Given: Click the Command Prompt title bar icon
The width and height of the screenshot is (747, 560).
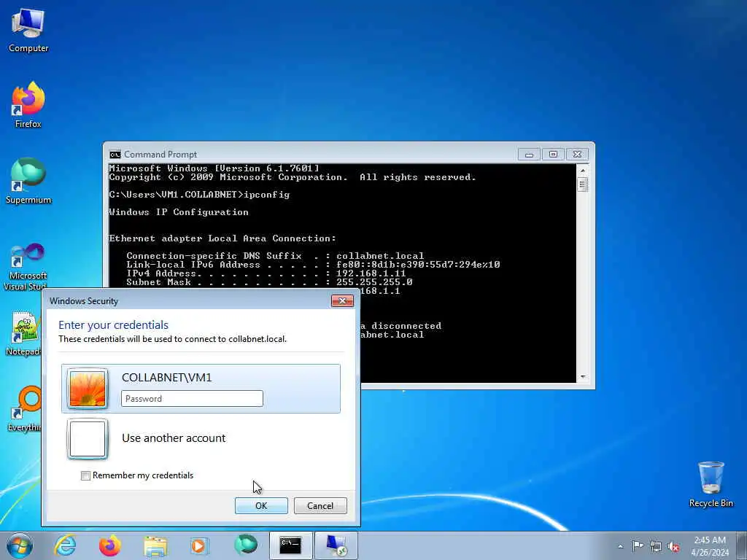Looking at the screenshot, I should point(115,155).
